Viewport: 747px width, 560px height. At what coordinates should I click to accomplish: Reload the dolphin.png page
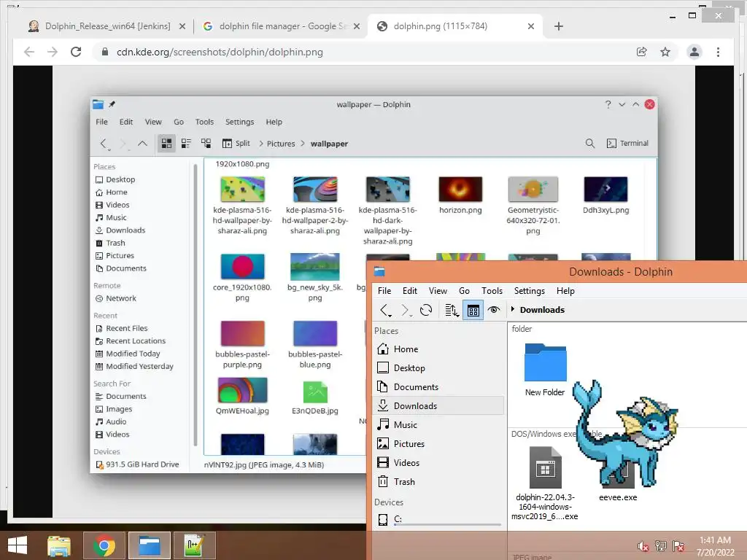coord(76,52)
